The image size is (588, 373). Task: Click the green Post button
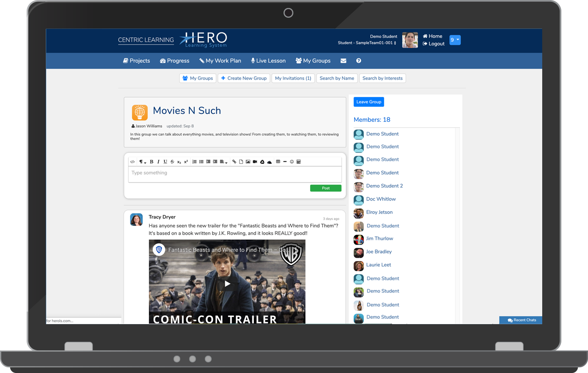[326, 188]
